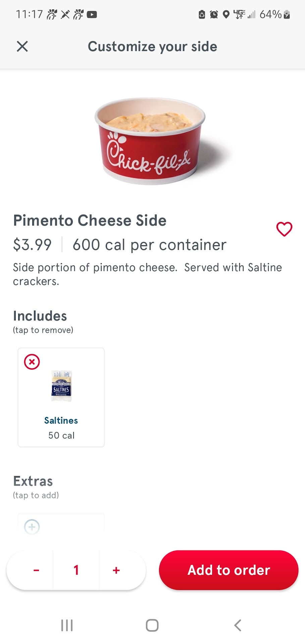Add the extra item with plus icon
The width and height of the screenshot is (305, 644).
32,527
